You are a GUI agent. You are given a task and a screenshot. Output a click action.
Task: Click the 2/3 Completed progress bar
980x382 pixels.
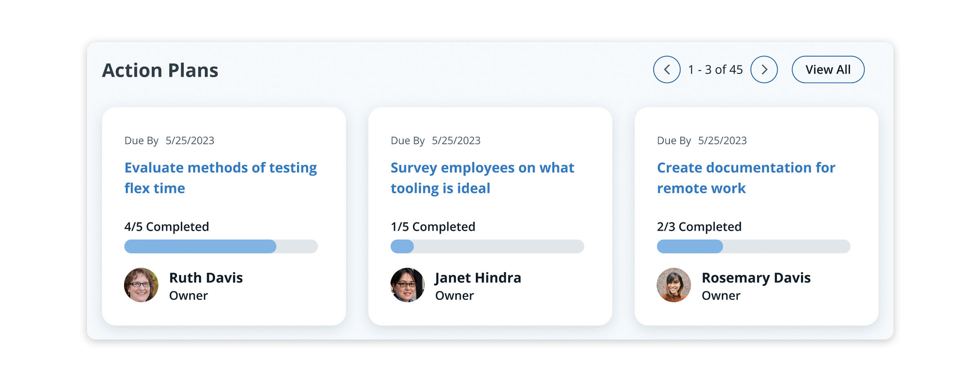(753, 246)
